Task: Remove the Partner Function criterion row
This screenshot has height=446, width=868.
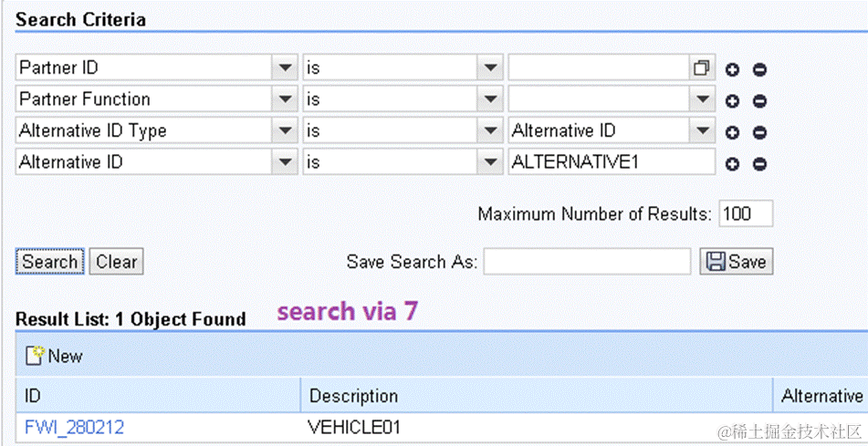Action: pyautogui.click(x=759, y=101)
